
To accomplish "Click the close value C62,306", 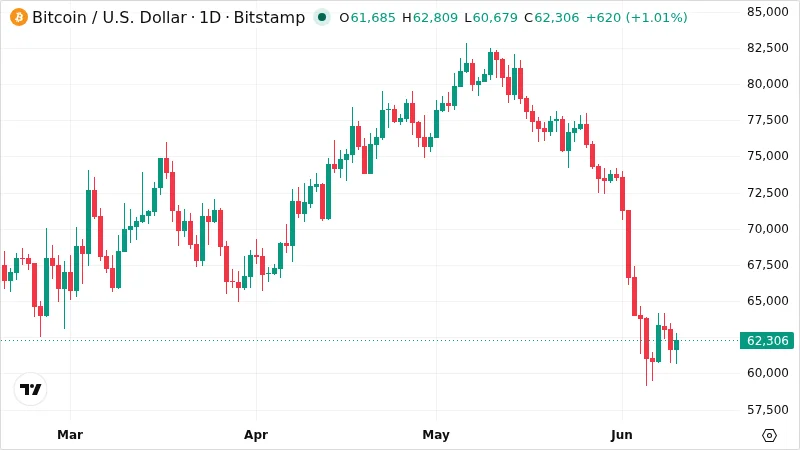I will click(552, 18).
